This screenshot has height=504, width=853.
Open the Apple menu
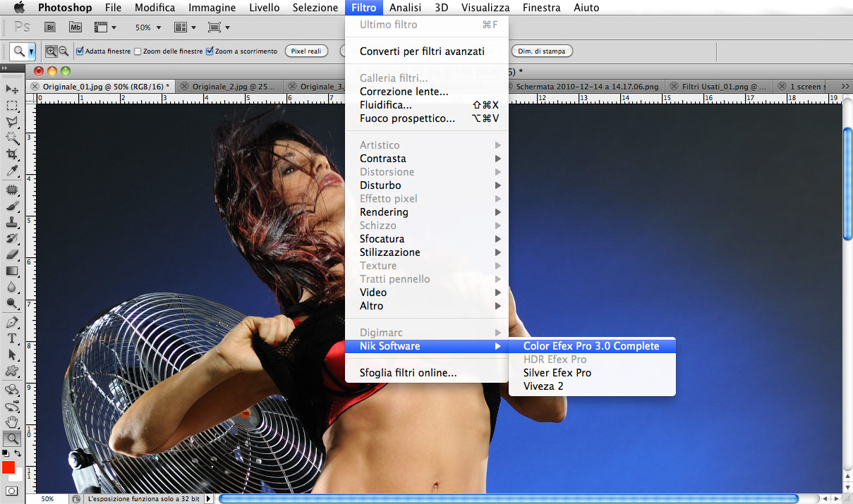click(18, 8)
